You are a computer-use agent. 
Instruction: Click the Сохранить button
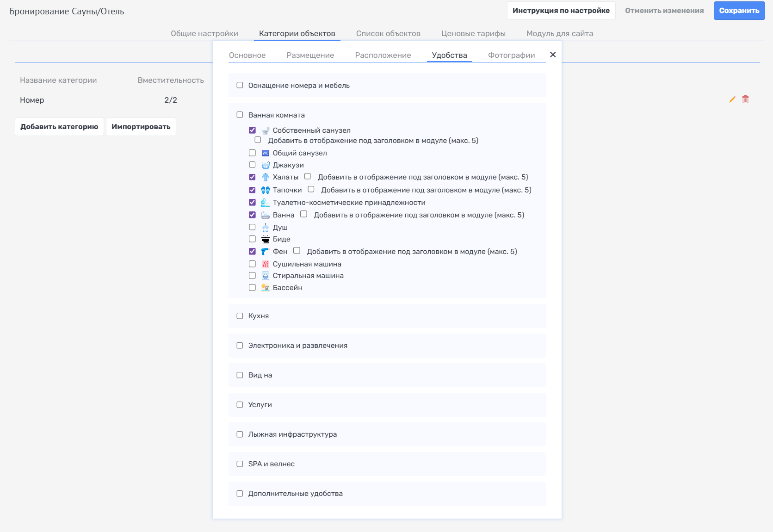(x=739, y=11)
